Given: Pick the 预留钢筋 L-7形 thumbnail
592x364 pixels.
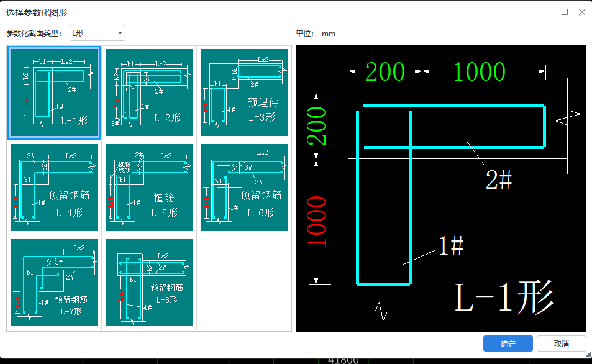Looking at the screenshot, I should pos(54,283).
